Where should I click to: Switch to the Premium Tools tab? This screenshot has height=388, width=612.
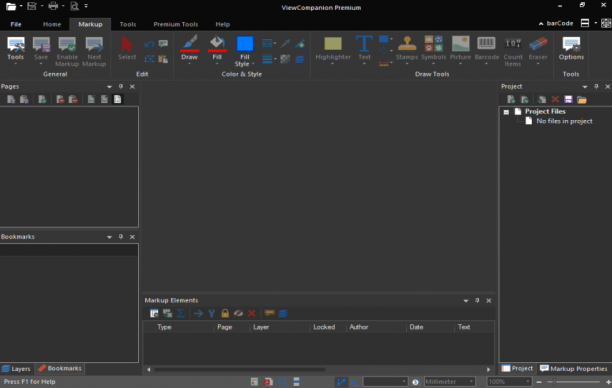[x=176, y=24]
